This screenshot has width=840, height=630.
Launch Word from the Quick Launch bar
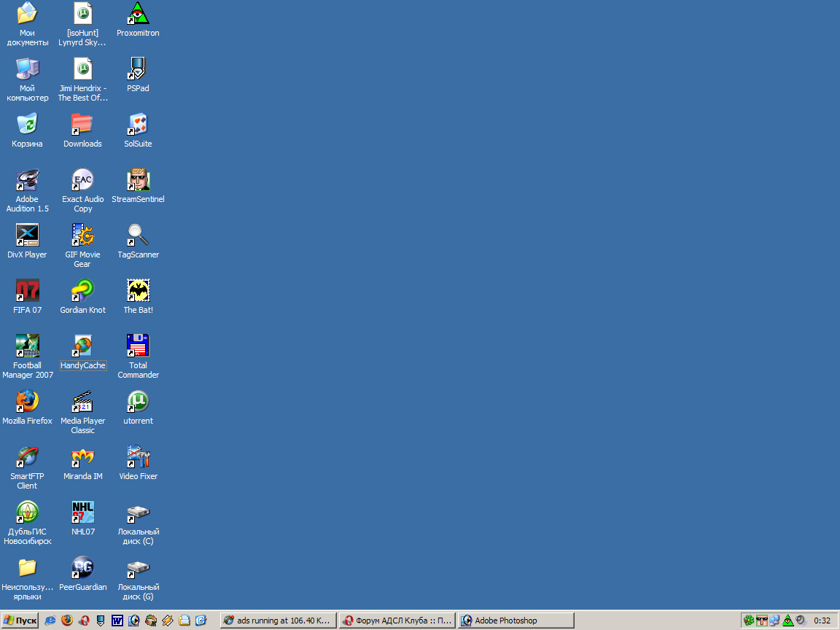pyautogui.click(x=117, y=621)
